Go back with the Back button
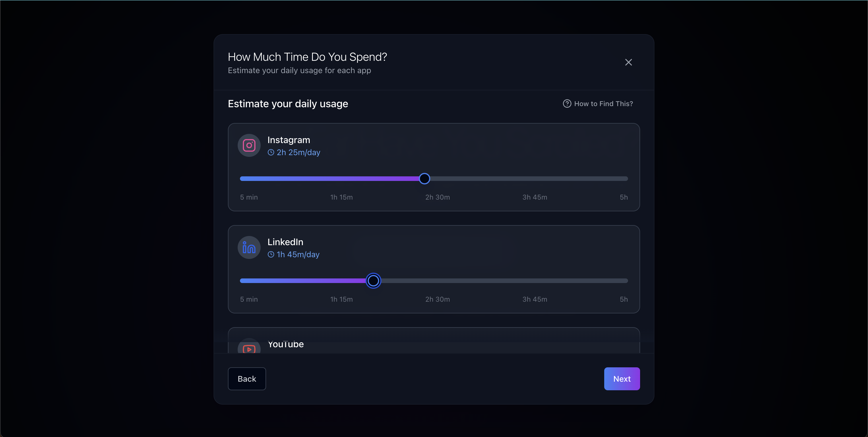This screenshot has height=437, width=868. pos(247,379)
